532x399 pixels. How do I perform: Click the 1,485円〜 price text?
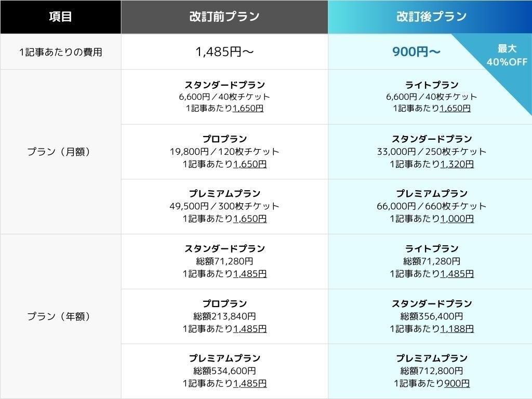pyautogui.click(x=224, y=51)
